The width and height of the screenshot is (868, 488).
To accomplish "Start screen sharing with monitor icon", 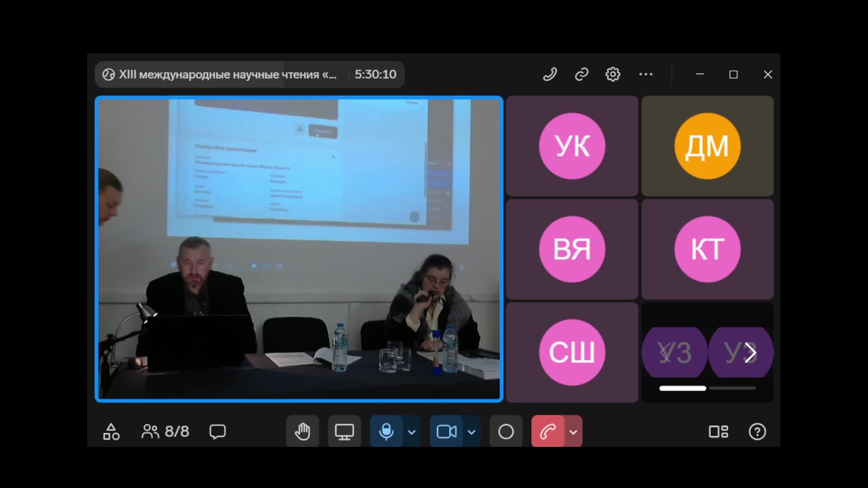I will (344, 432).
